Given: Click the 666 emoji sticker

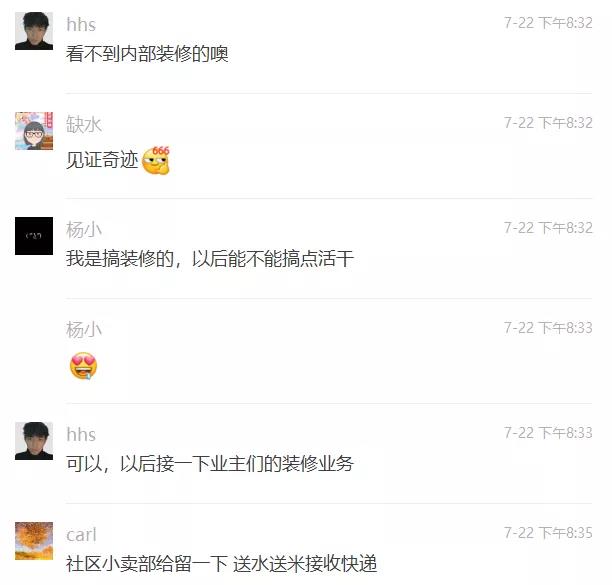Looking at the screenshot, I should tap(156, 160).
